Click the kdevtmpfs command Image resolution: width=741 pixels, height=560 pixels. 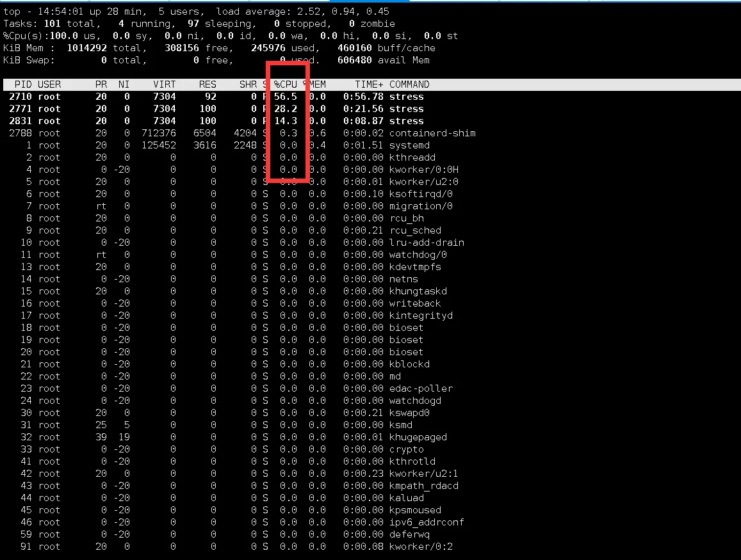[x=416, y=268]
